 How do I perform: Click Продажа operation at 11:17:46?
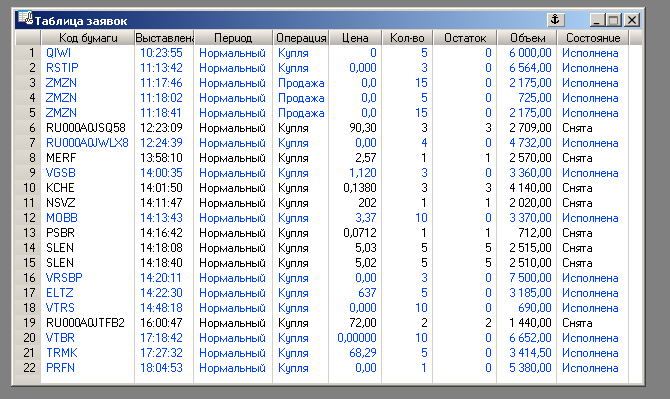(x=301, y=83)
